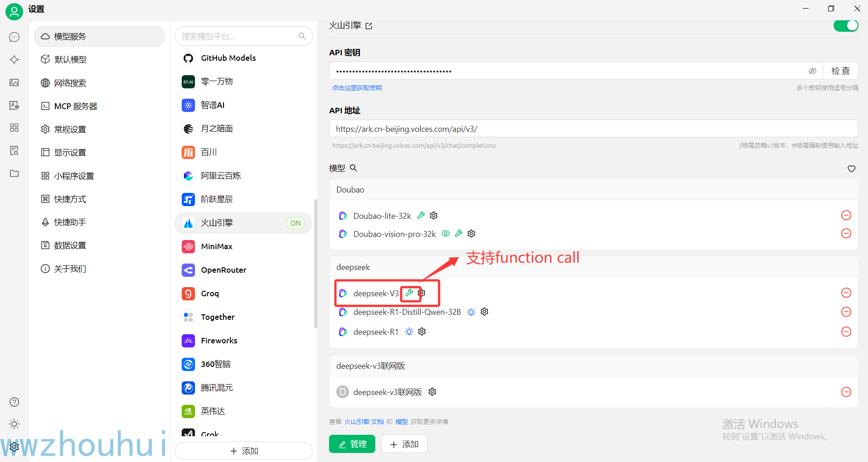This screenshot has width=868, height=462.
Task: Focus the 搜索模型平台 search field
Action: pos(244,36)
